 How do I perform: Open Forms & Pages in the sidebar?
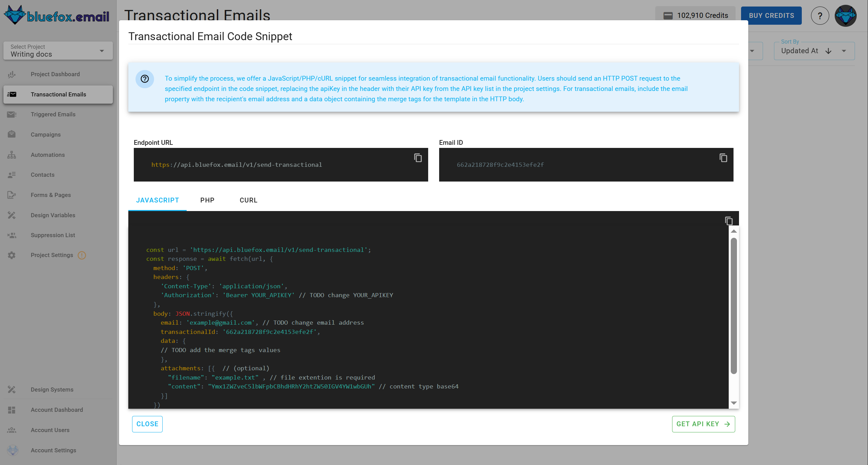pos(51,195)
